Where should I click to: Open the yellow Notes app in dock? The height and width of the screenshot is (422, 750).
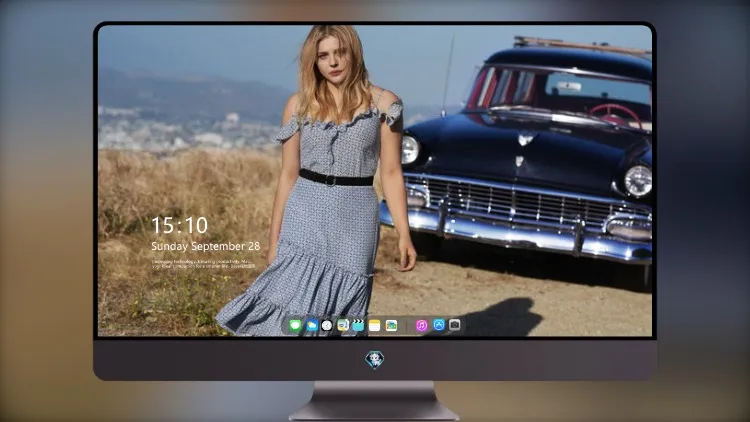374,326
